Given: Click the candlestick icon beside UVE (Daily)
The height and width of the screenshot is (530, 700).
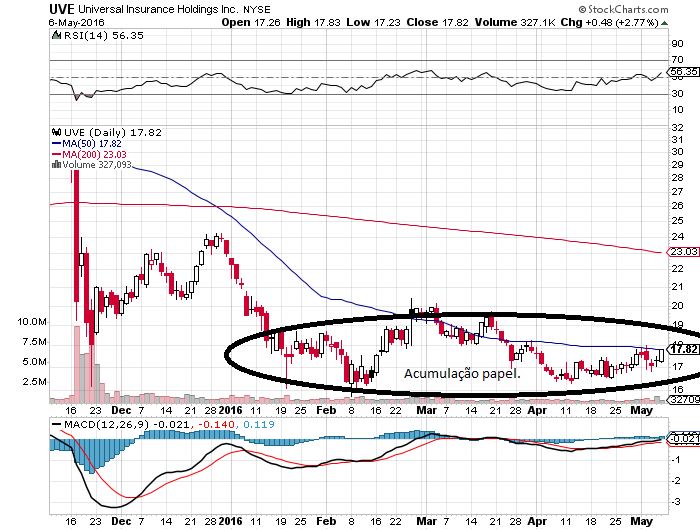Looking at the screenshot, I should point(56,132).
